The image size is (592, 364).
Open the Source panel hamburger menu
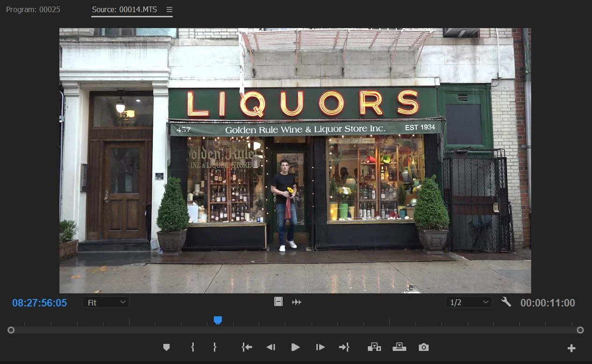169,9
